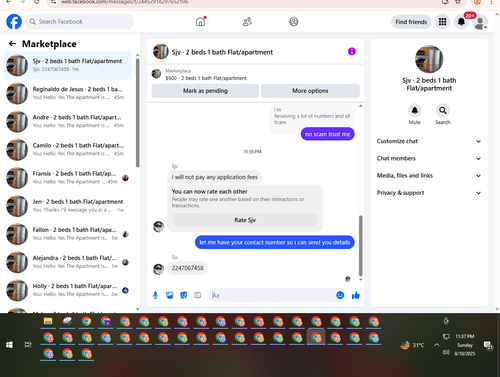Open the account profile avatar menu

click(x=480, y=22)
